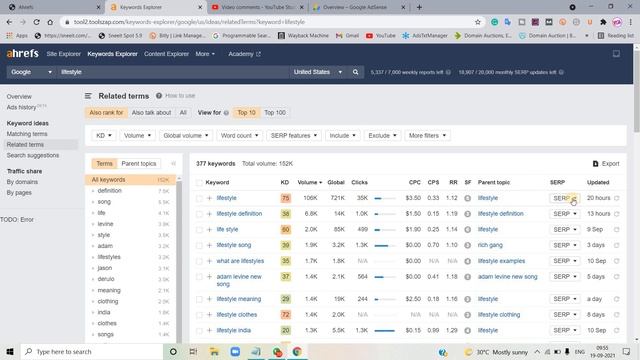This screenshot has width=640, height=360.
Task: Click the window icon in ahrefs header
Action: point(616,53)
